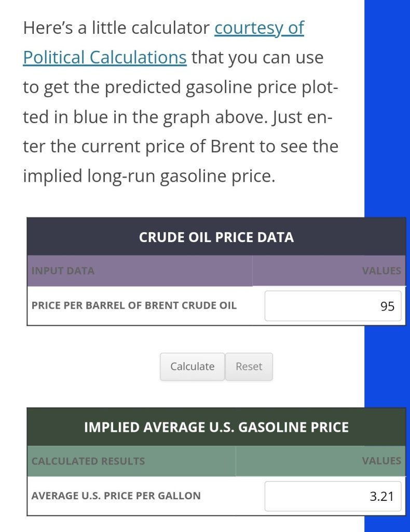410x532 pixels.
Task: Click the "CALCULATED RESULTS" column header
Action: pyautogui.click(x=88, y=461)
